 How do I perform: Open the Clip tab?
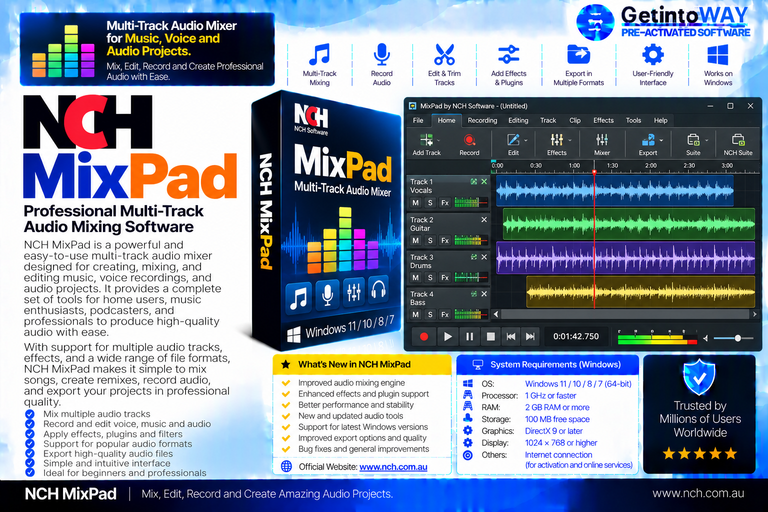coord(575,121)
